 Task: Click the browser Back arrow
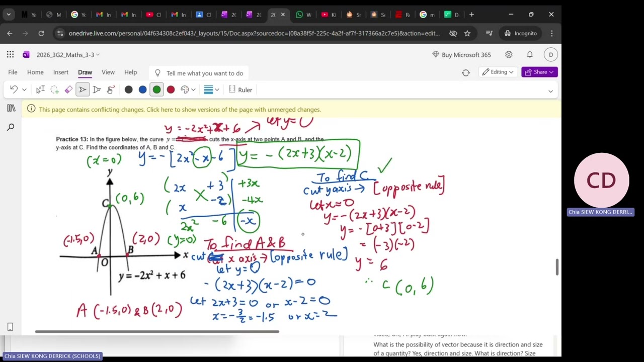click(x=10, y=33)
